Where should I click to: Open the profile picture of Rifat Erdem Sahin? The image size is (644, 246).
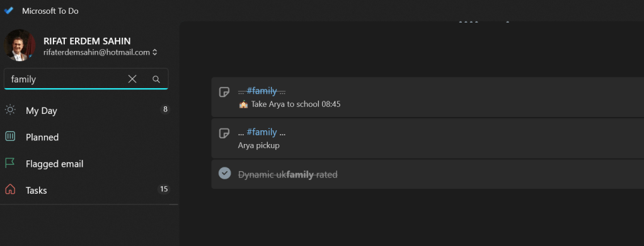click(x=20, y=45)
